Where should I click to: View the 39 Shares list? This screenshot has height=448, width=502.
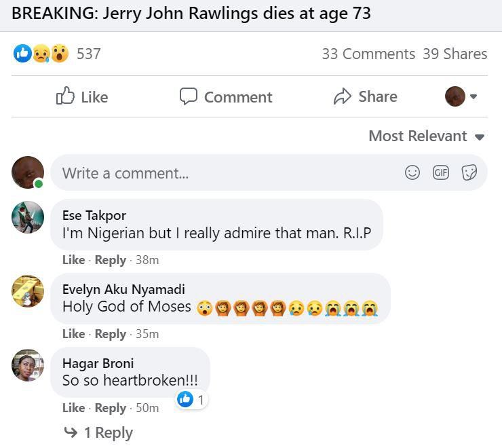coord(455,54)
